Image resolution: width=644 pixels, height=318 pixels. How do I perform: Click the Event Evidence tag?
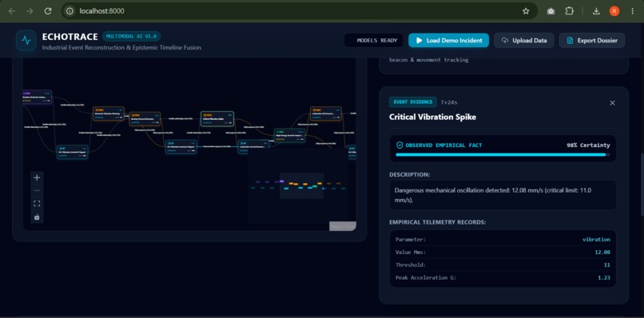(413, 102)
